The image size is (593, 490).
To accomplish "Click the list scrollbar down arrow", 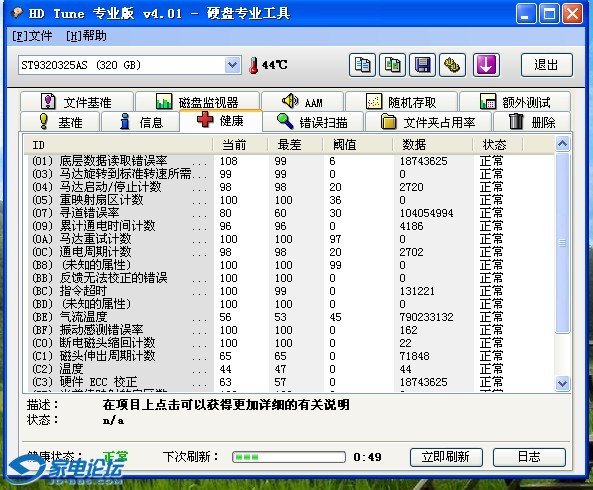I will click(562, 383).
